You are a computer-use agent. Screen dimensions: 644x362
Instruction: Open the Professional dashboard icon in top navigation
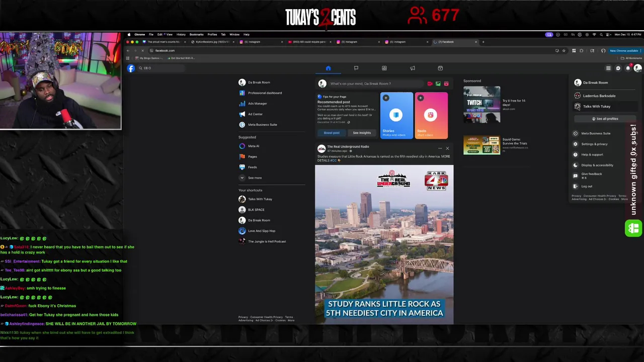384,68
